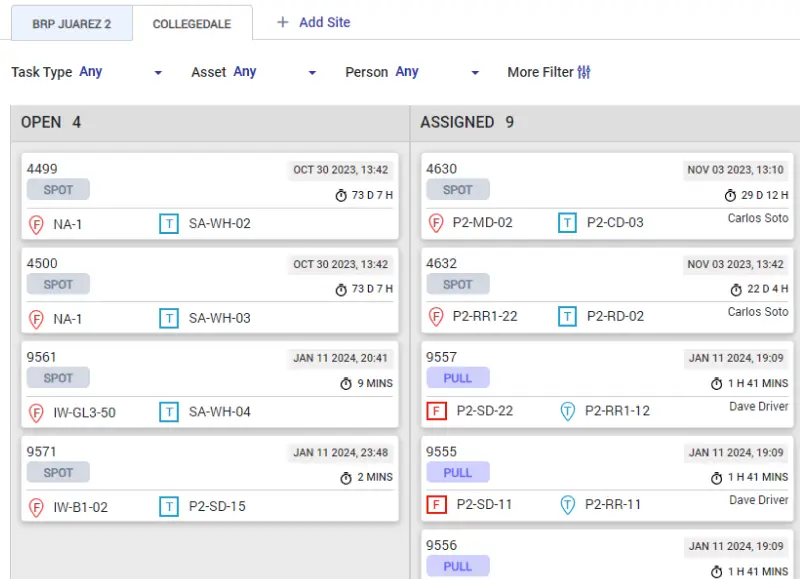
Task: Click the from-location pin icon on task 4499
Action: click(36, 224)
